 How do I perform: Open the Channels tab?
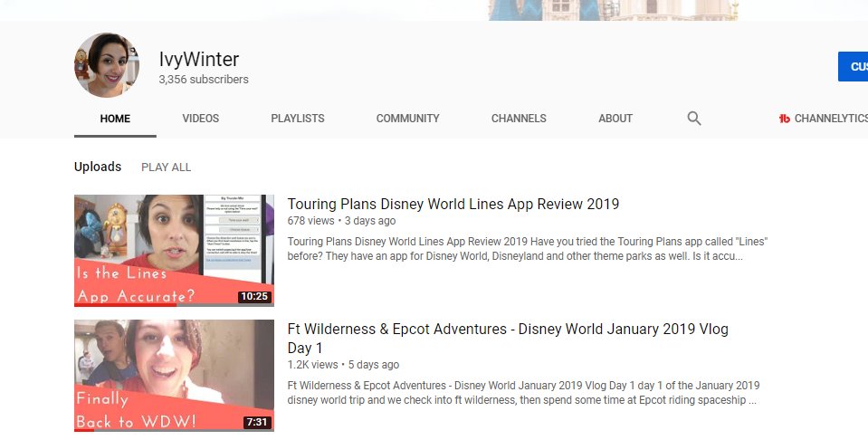519,119
